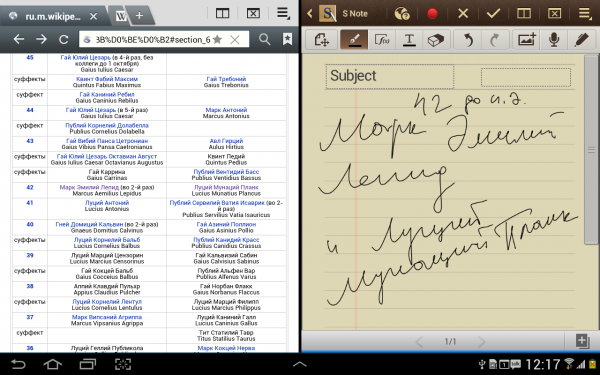The width and height of the screenshot is (600, 375).
Task: Go to previous note page
Action: 419,341
